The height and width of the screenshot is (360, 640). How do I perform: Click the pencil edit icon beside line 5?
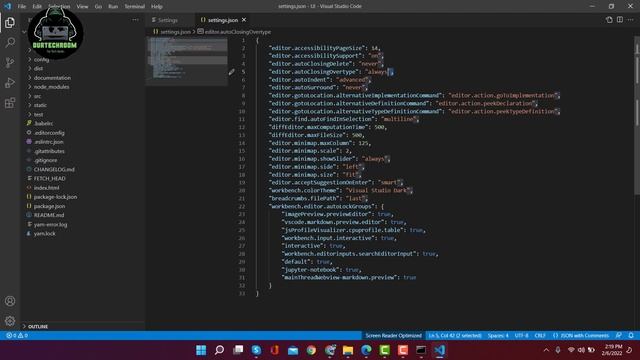coord(231,72)
